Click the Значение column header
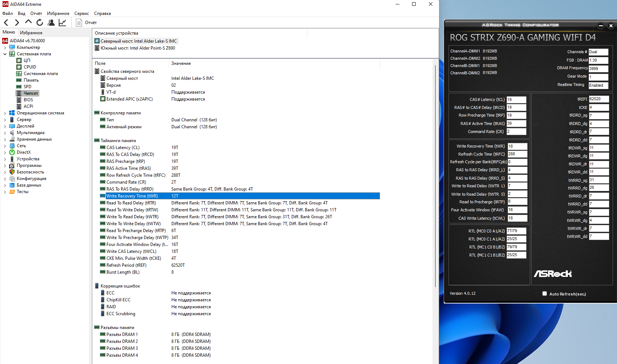The height and width of the screenshot is (364, 617). tap(181, 63)
